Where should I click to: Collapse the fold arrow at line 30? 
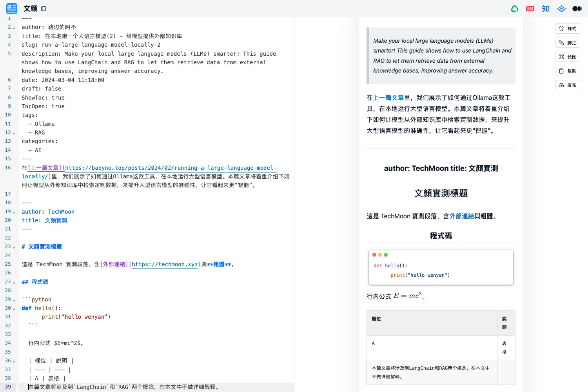tap(14, 309)
